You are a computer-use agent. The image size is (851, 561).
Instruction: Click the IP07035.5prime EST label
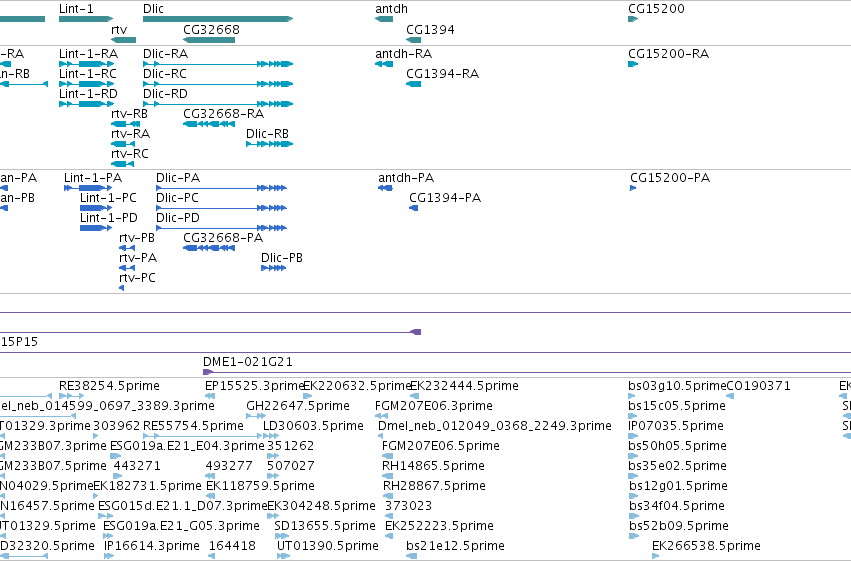tap(676, 426)
